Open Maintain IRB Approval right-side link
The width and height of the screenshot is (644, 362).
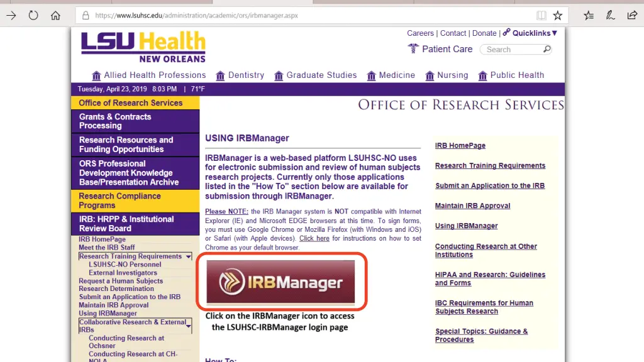click(473, 206)
